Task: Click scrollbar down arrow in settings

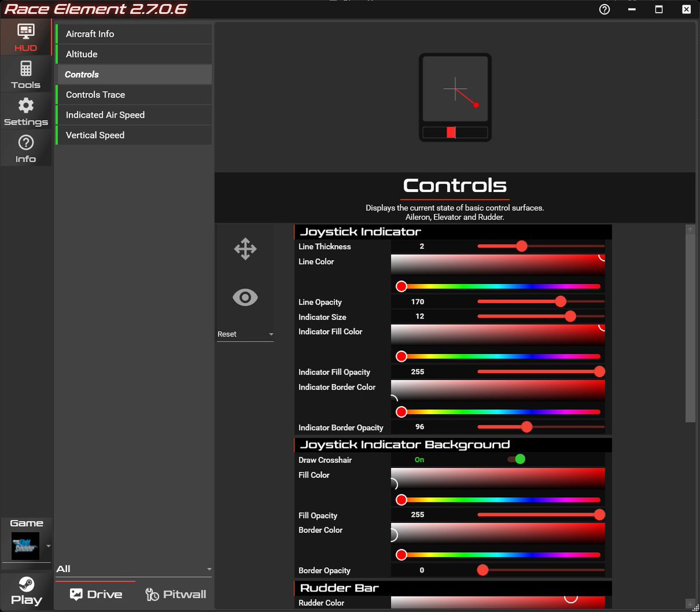Action: [690, 603]
